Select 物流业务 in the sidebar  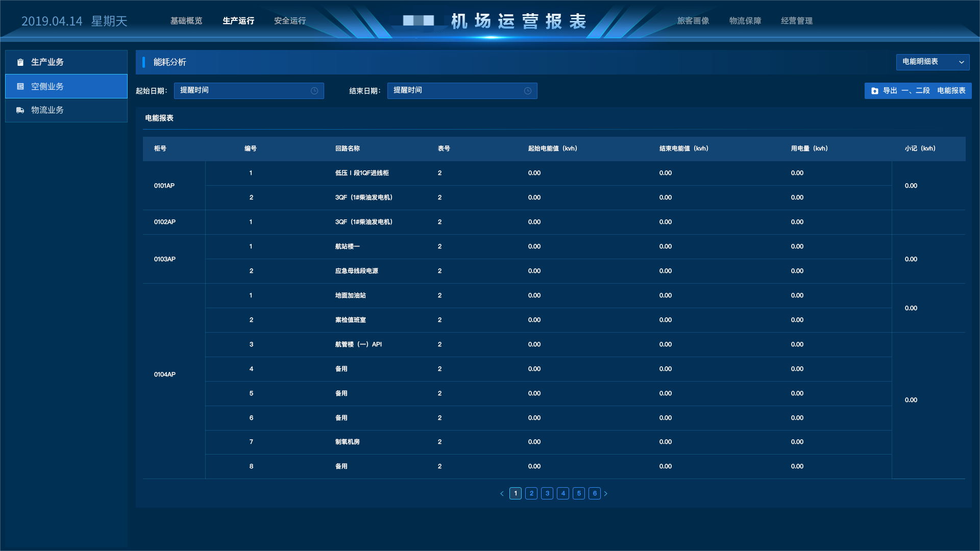(47, 110)
